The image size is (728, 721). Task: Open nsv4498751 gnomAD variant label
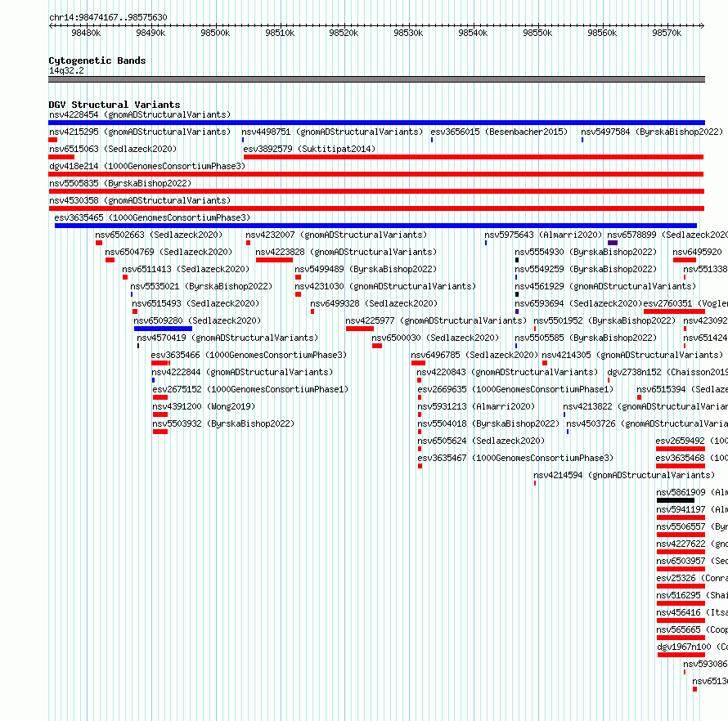332,132
